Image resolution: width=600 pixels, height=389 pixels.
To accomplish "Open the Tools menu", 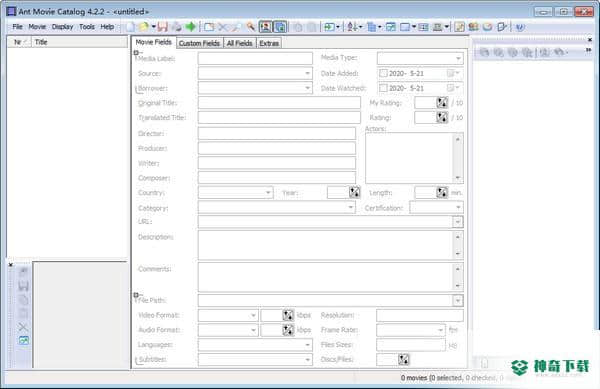I will click(x=87, y=27).
